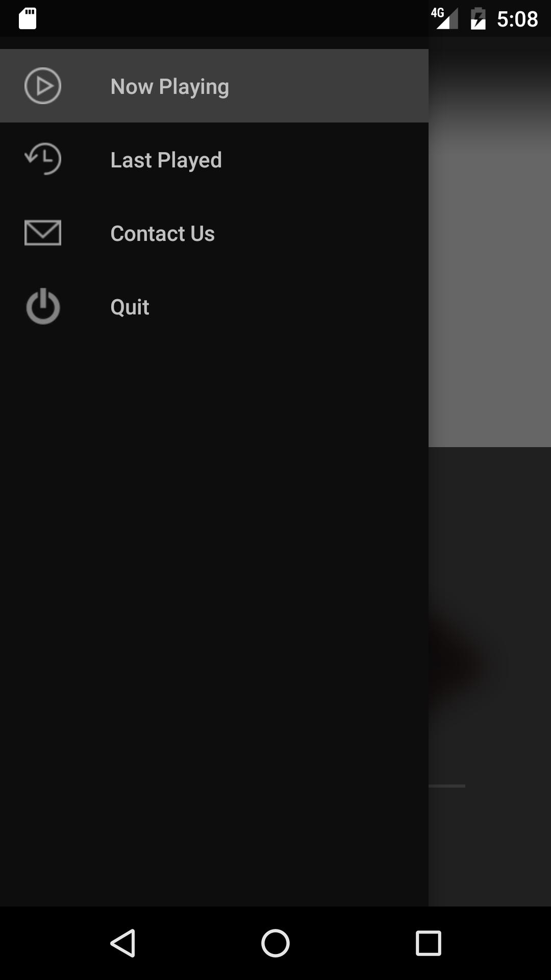This screenshot has width=551, height=980.
Task: Click the blurred album art behind drawer
Action: 490,245
